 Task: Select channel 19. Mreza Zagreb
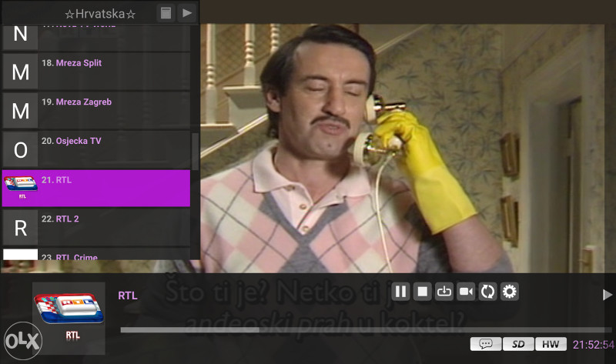click(96, 110)
